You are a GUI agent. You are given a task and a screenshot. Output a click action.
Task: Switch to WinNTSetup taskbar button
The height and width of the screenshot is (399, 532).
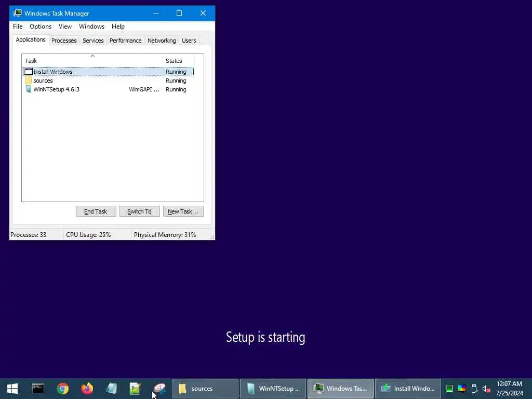tap(273, 389)
